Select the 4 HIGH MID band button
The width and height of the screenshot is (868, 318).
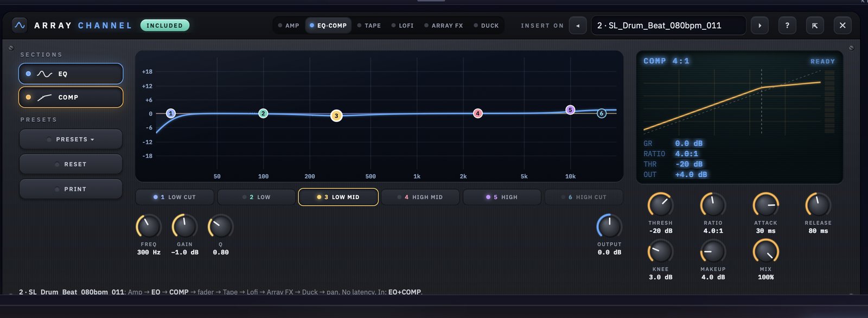pyautogui.click(x=420, y=197)
